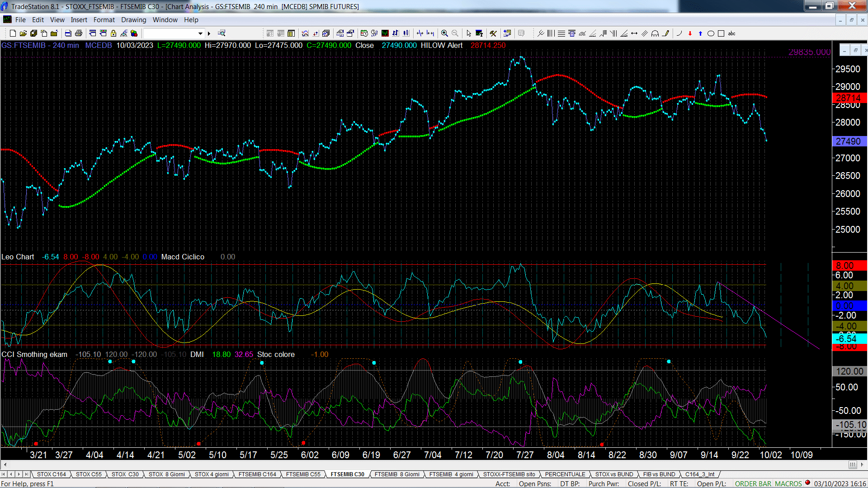This screenshot has width=868, height=488.
Task: Select the Pointer arrow tool
Action: click(x=469, y=33)
